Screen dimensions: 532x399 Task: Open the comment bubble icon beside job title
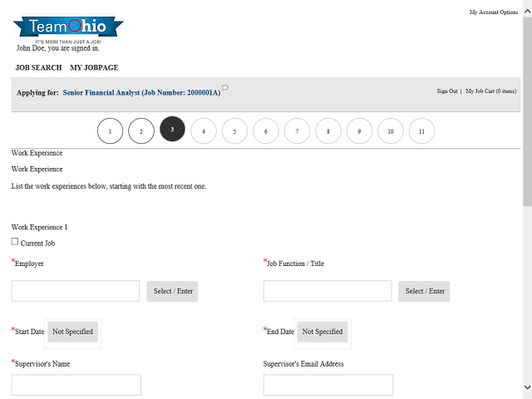225,88
